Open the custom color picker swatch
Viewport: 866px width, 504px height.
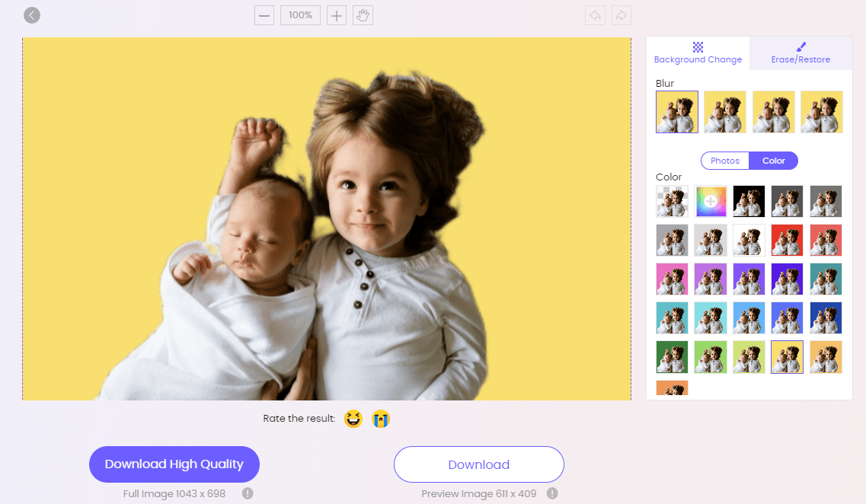(x=711, y=201)
